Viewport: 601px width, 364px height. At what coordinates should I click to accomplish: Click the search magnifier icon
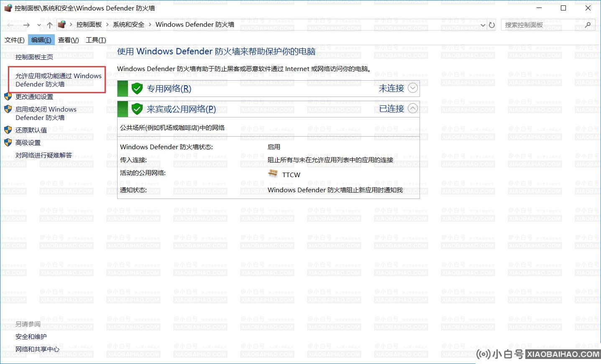click(588, 25)
